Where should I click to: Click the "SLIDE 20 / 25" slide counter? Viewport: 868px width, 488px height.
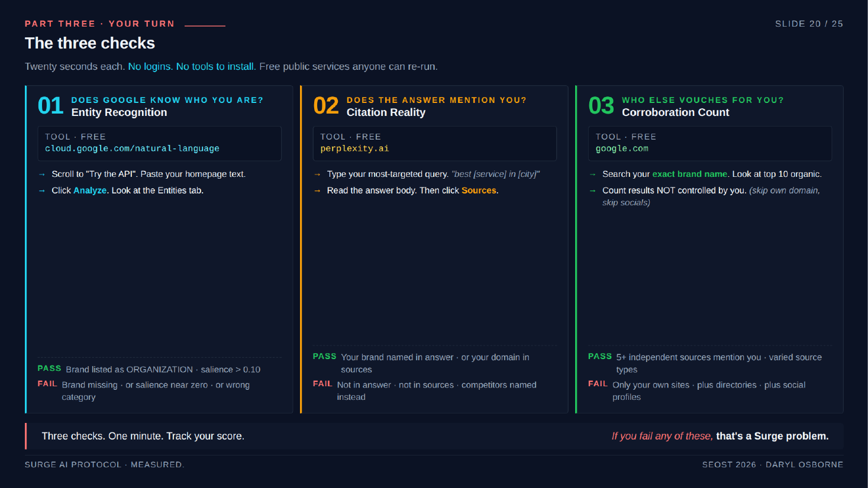(x=809, y=24)
